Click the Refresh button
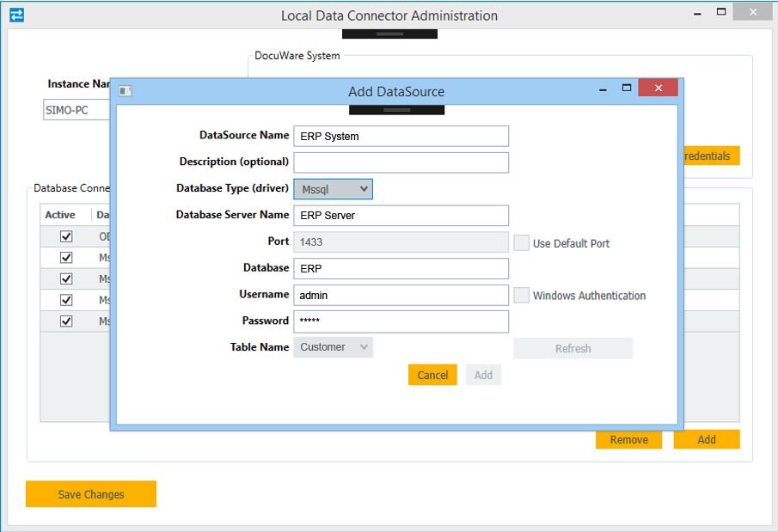This screenshot has height=532, width=778. (573, 347)
